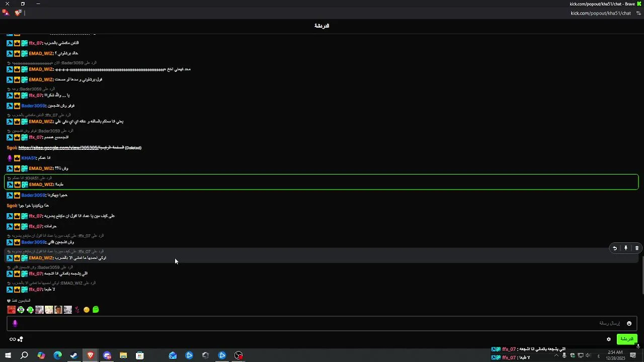Open Microsoft Store from taskbar

[x=140, y=355]
